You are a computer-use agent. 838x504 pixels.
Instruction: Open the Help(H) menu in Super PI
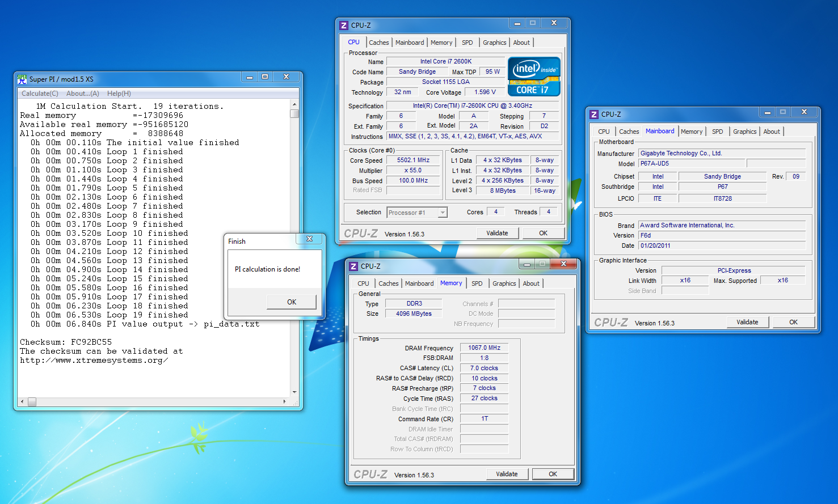click(119, 94)
